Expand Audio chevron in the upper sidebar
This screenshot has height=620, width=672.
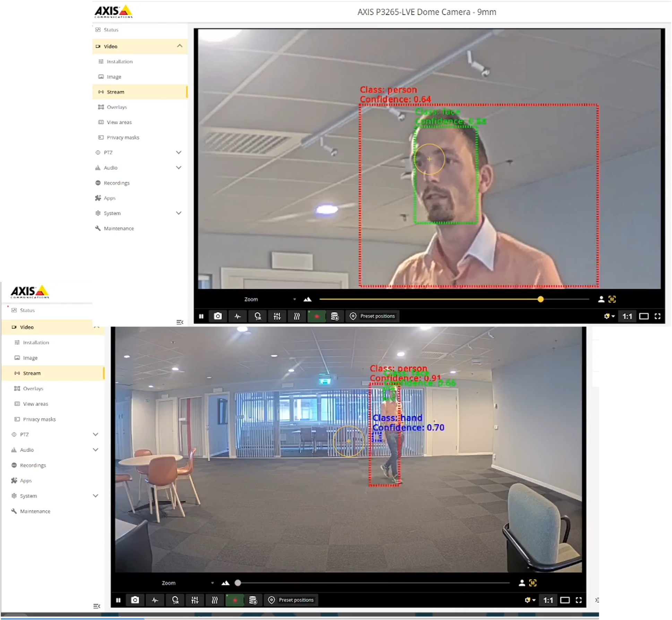[179, 168]
